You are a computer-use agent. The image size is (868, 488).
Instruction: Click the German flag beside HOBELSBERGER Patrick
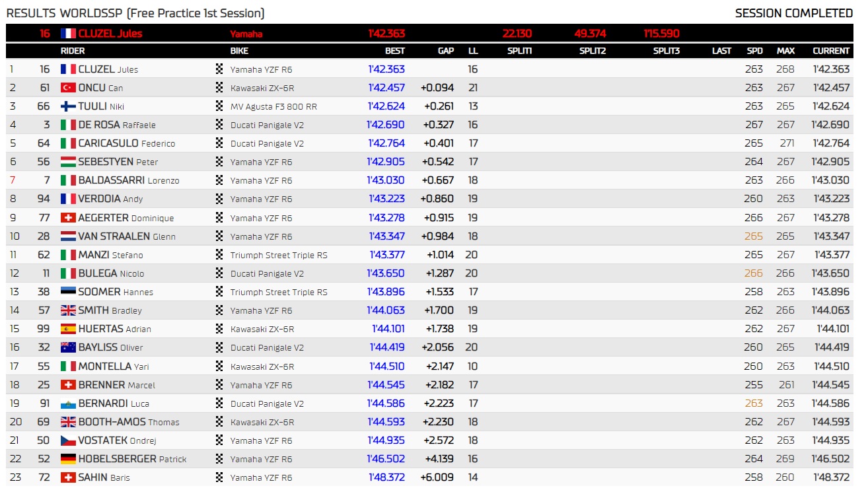click(68, 459)
